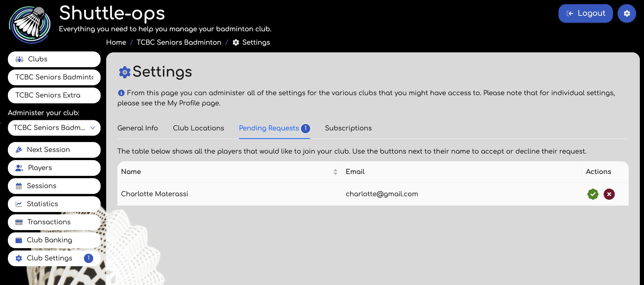Select TCBC Seniors Extra club

click(x=54, y=95)
